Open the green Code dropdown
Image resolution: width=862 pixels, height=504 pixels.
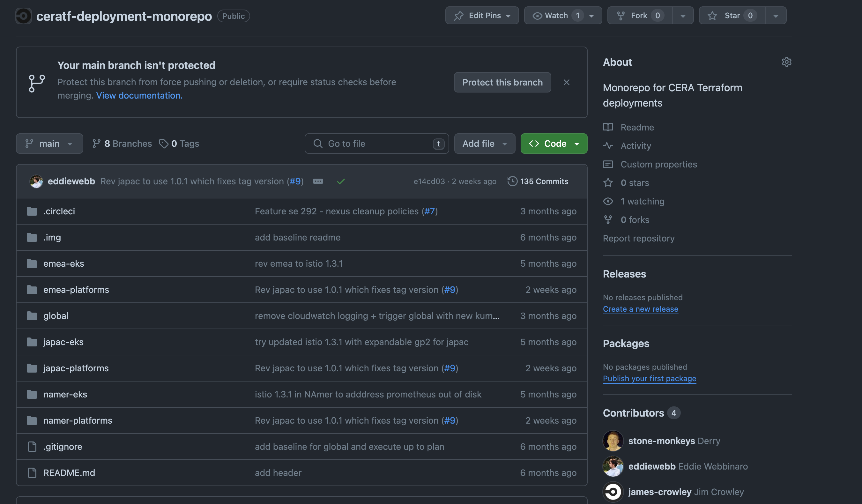(x=554, y=143)
